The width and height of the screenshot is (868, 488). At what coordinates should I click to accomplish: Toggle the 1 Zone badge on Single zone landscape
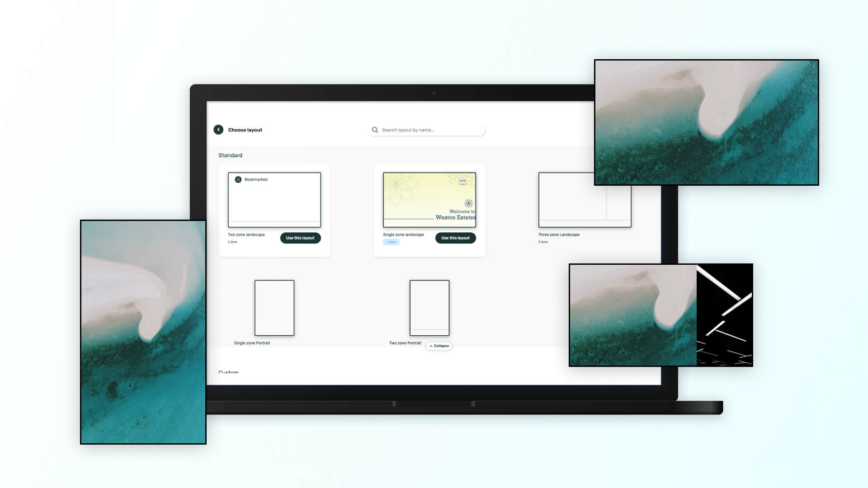pyautogui.click(x=391, y=242)
